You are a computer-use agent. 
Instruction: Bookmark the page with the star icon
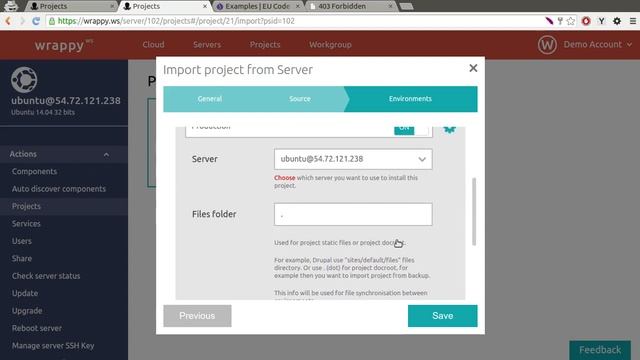(571, 21)
